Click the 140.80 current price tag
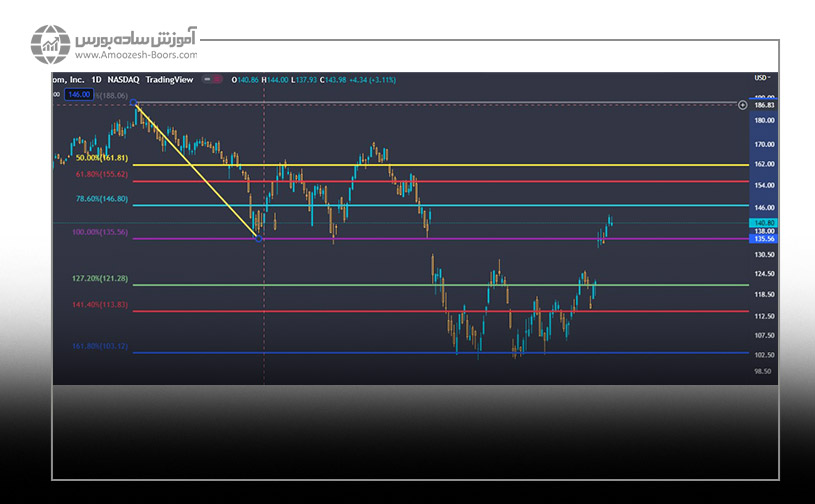The image size is (815, 504). click(764, 222)
